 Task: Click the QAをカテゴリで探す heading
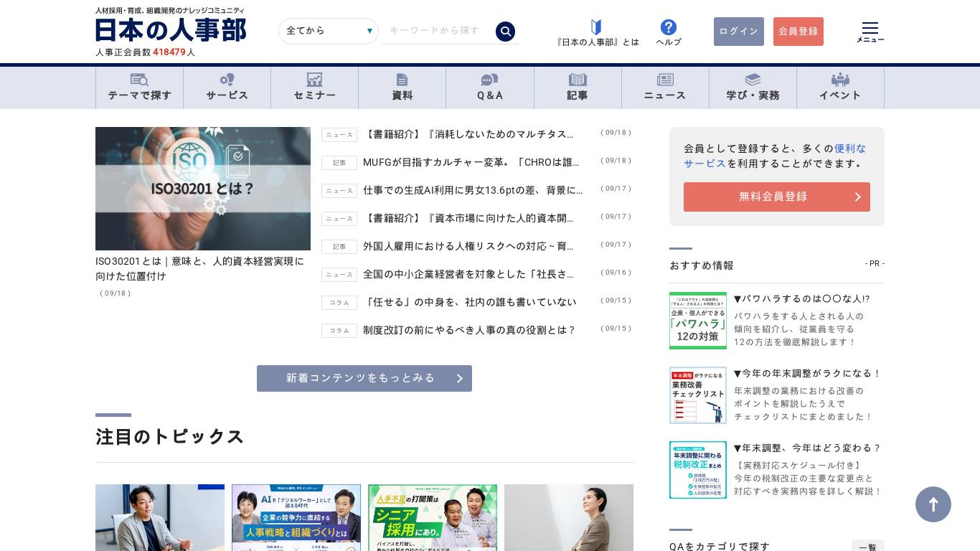[720, 547]
